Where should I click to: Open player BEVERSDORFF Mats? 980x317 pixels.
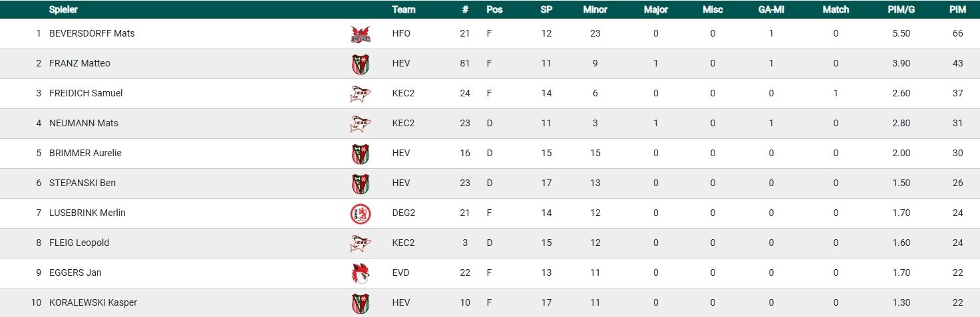pos(92,33)
